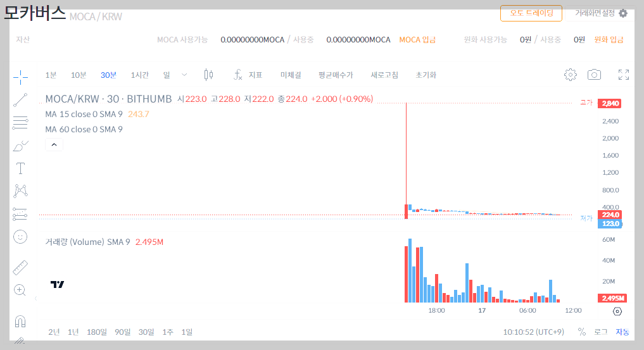Viewport: 644px width, 350px height.
Task: Collapse left drawing toolbar arrow
Action: point(35,298)
